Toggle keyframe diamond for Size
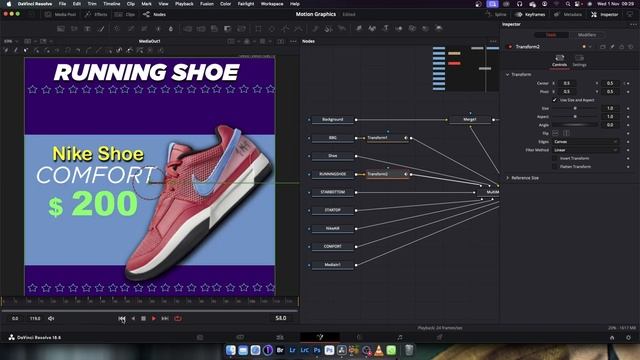This screenshot has width=640, height=360. click(628, 108)
